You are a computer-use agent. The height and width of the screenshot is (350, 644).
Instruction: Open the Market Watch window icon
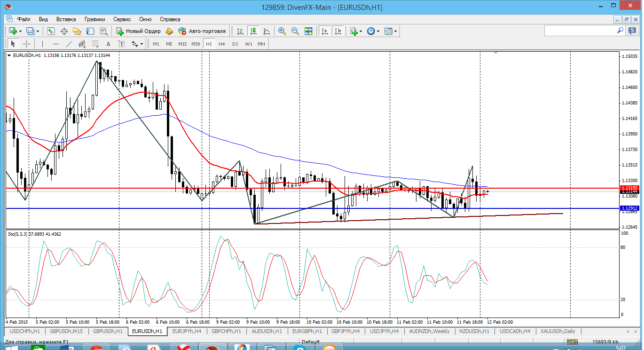(x=51, y=31)
